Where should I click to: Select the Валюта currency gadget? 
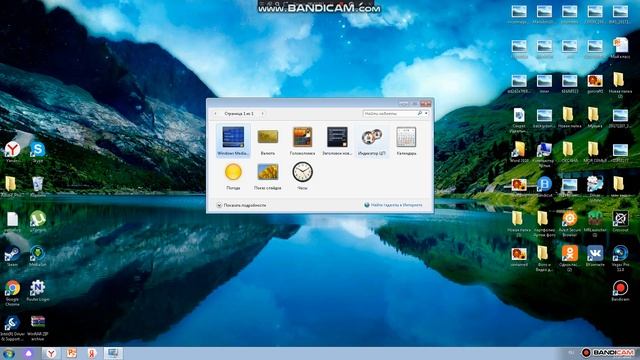tap(268, 141)
